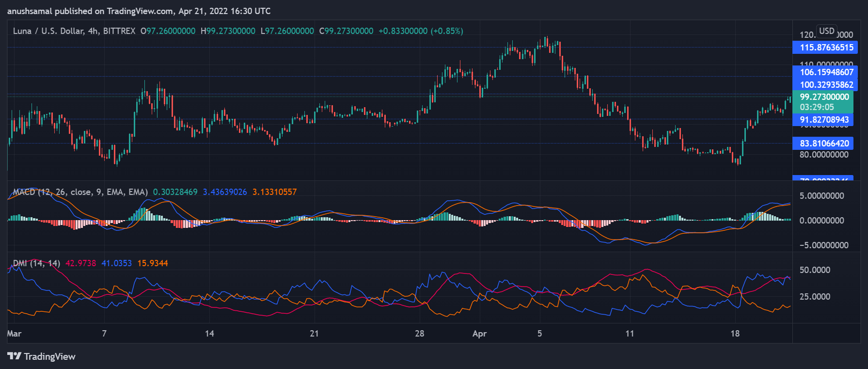Open the USD currency selector

[x=826, y=31]
